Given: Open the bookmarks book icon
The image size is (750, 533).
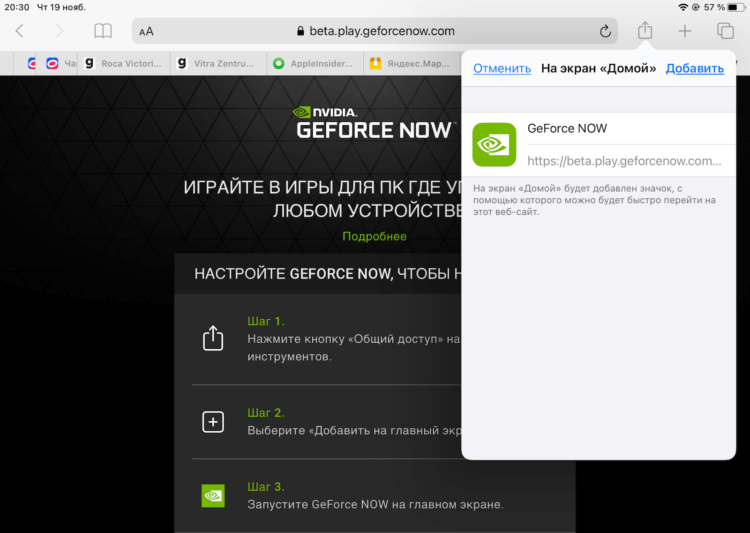Looking at the screenshot, I should click(103, 31).
